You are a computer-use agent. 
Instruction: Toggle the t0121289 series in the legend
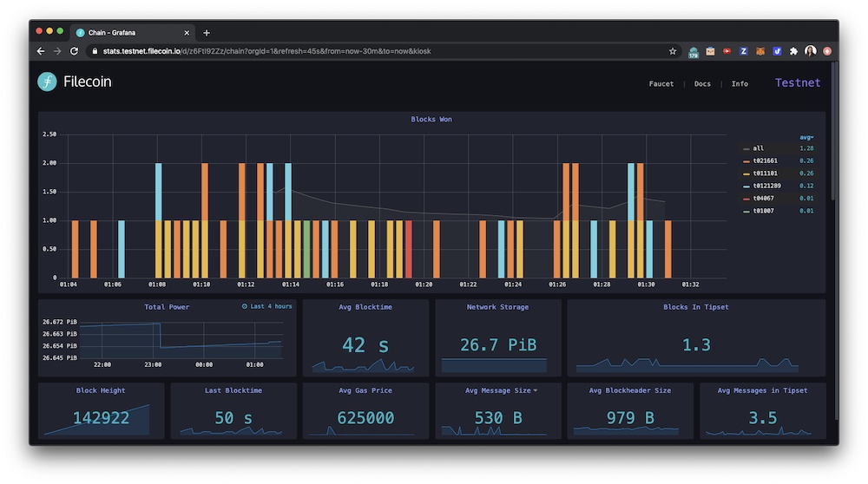tap(766, 186)
